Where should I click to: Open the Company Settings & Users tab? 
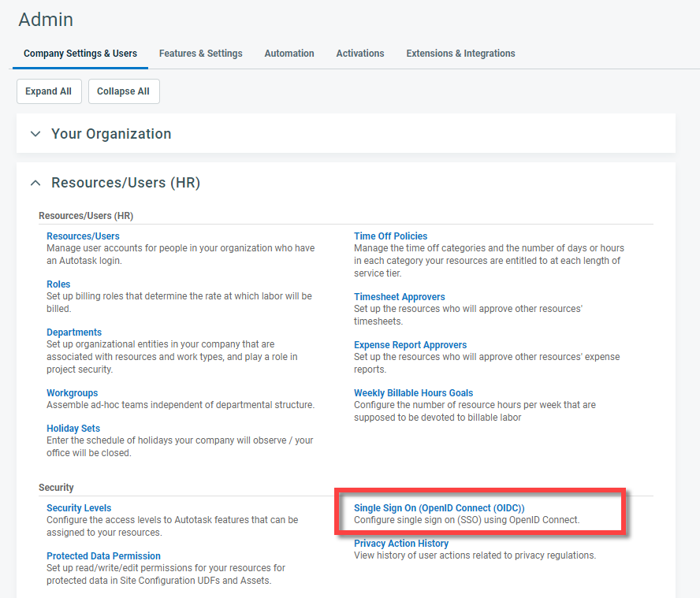(80, 54)
